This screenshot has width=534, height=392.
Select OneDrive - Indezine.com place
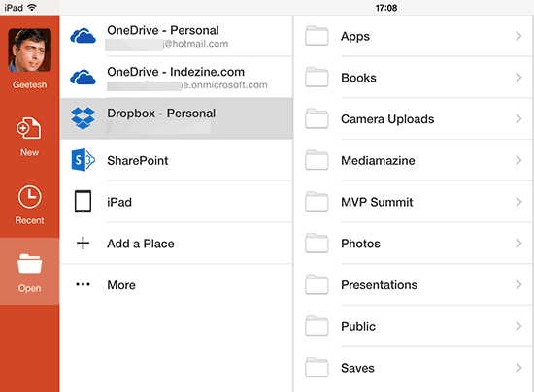tap(176, 78)
